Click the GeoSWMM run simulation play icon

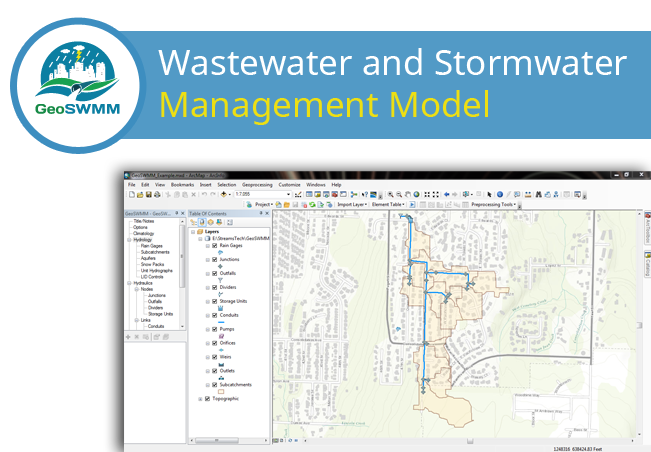412,205
